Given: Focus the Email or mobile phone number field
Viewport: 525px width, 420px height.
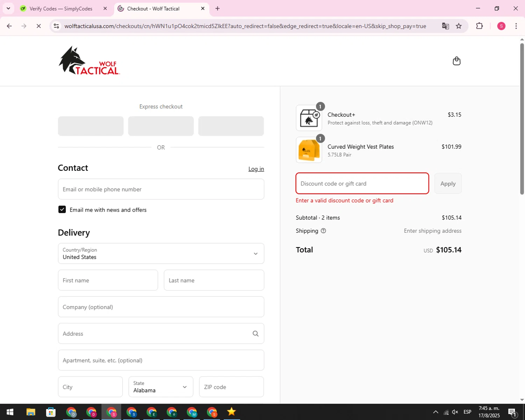Looking at the screenshot, I should tap(161, 189).
